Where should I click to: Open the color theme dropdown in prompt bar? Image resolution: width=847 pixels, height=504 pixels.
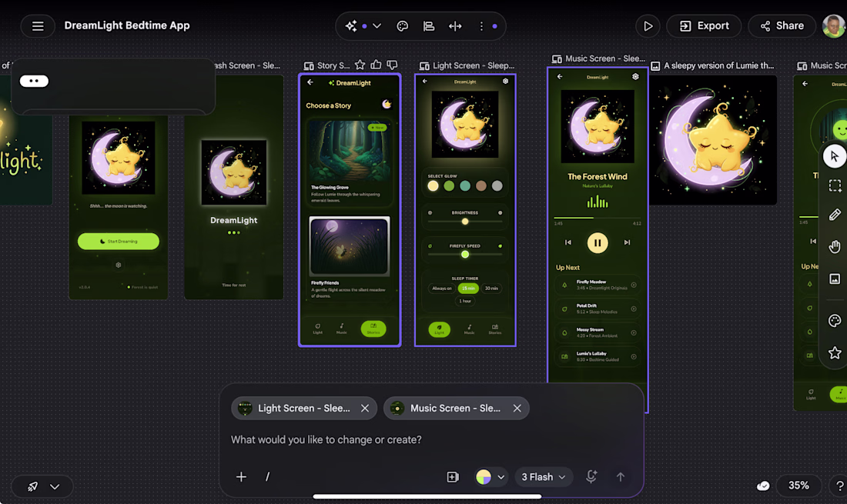click(490, 477)
